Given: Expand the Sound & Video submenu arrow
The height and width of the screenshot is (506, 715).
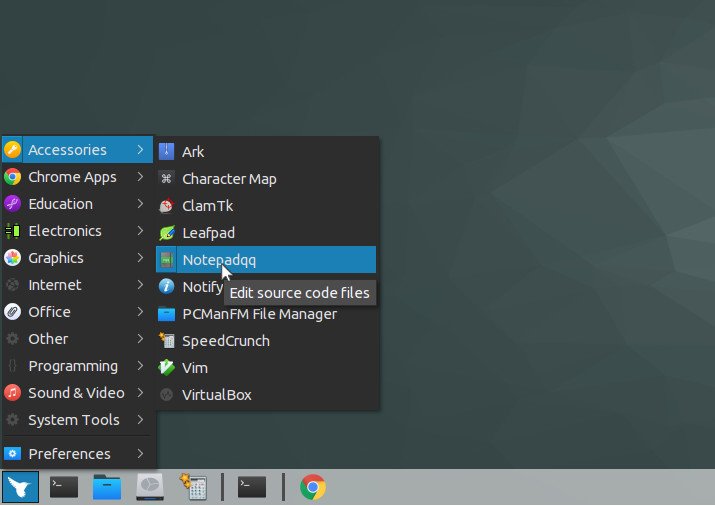Looking at the screenshot, I should point(140,392).
